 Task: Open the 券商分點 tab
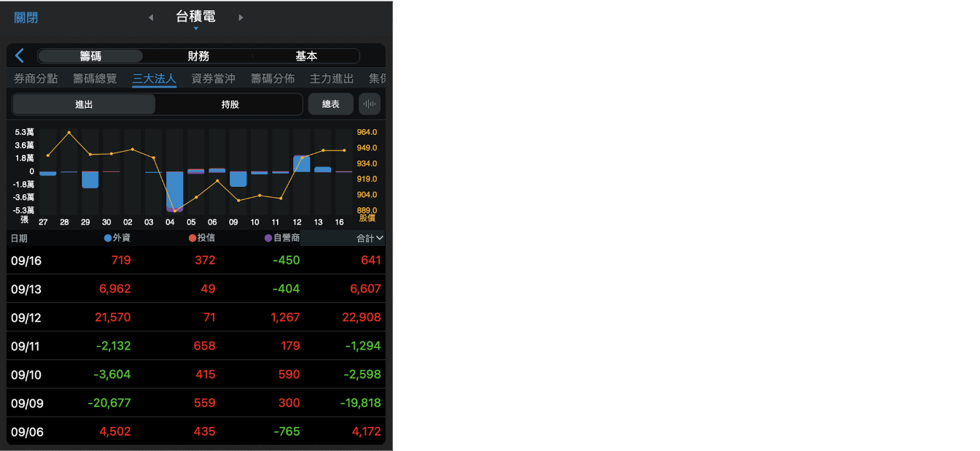click(x=35, y=78)
